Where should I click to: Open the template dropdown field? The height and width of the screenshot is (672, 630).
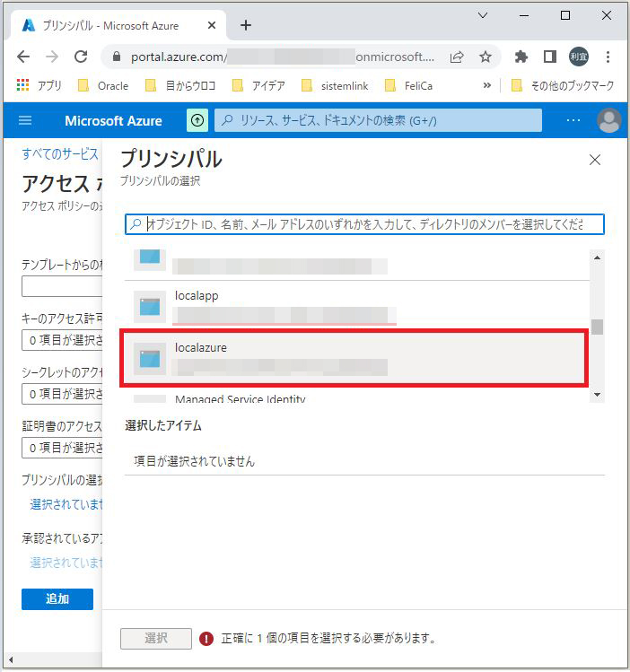coord(62,286)
